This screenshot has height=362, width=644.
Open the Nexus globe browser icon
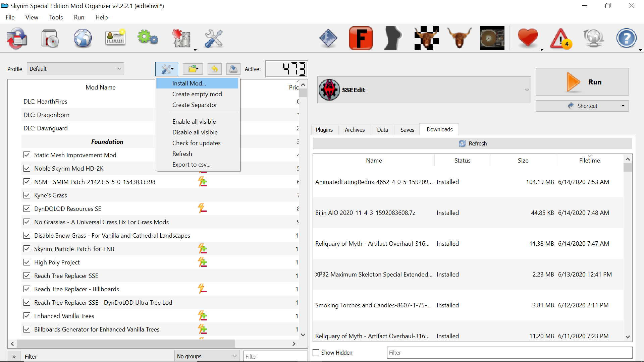83,38
